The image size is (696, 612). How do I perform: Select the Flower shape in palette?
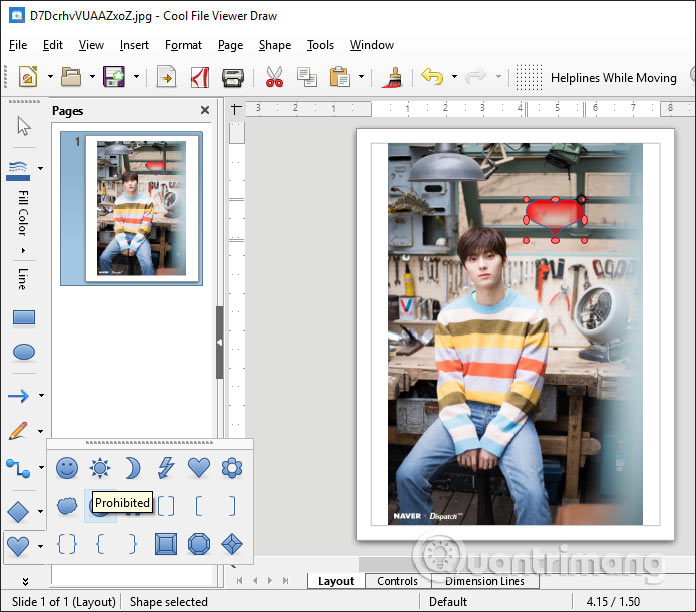pyautogui.click(x=232, y=467)
